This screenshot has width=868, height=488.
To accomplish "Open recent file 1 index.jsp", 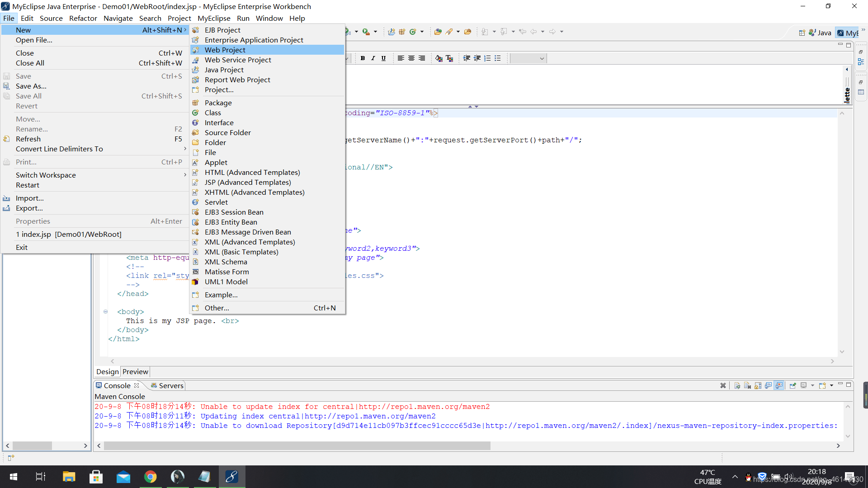I will (95, 234).
